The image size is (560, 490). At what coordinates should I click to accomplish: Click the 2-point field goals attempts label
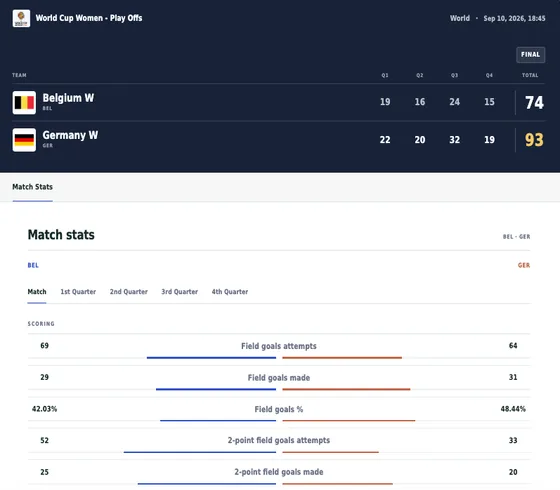click(x=279, y=440)
